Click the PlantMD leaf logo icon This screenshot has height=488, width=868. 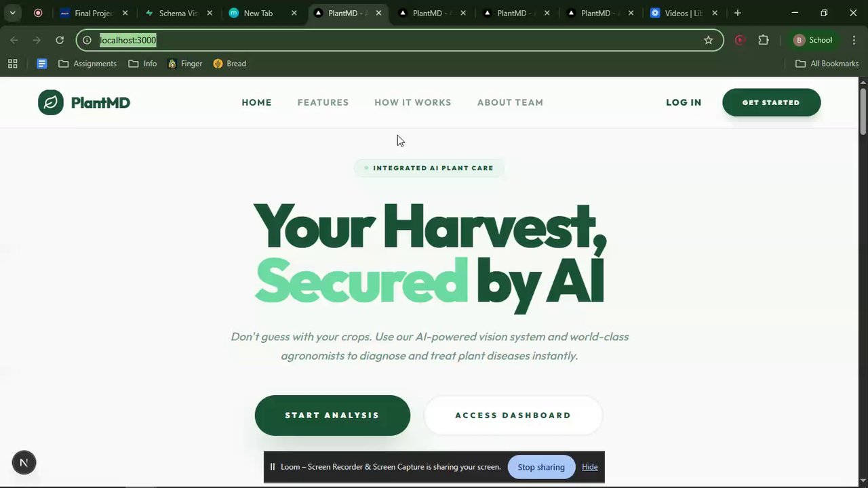(50, 102)
